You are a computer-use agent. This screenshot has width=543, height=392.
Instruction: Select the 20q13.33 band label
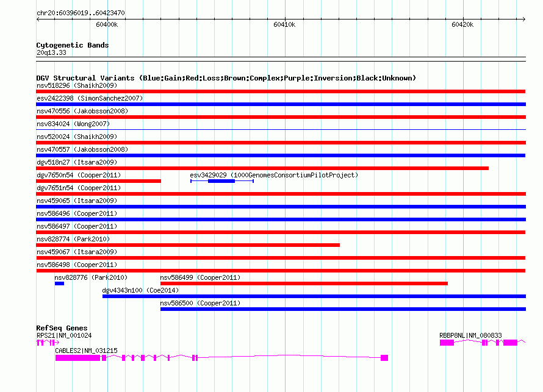tap(51, 52)
